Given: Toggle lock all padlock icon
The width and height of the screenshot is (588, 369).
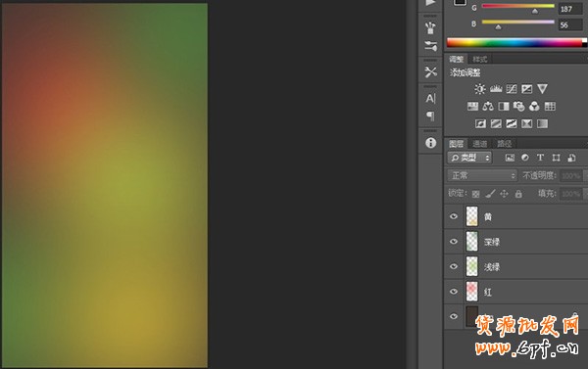Looking at the screenshot, I should pos(518,194).
